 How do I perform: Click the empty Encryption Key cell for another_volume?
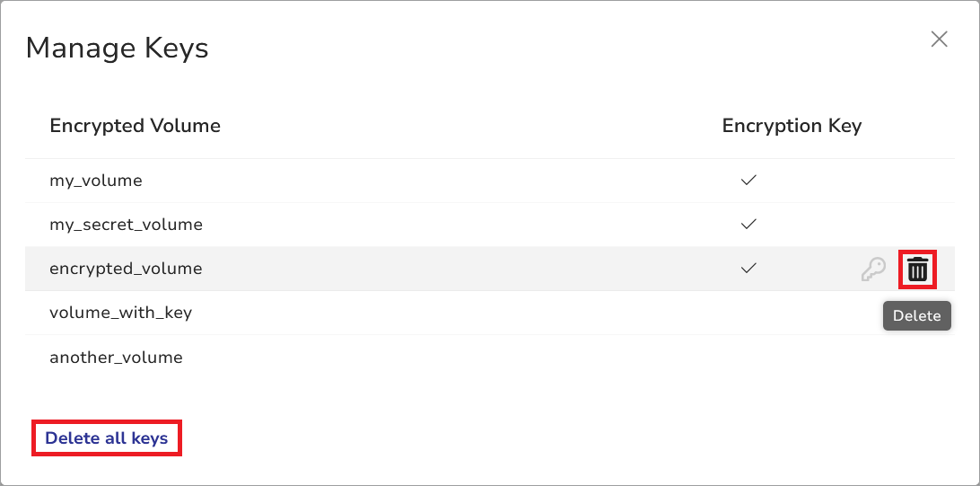[x=748, y=358]
